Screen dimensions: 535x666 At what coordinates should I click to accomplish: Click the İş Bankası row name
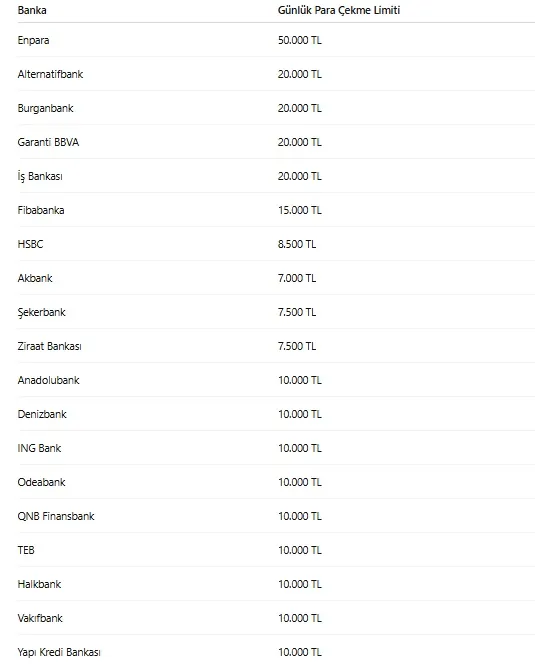point(40,176)
